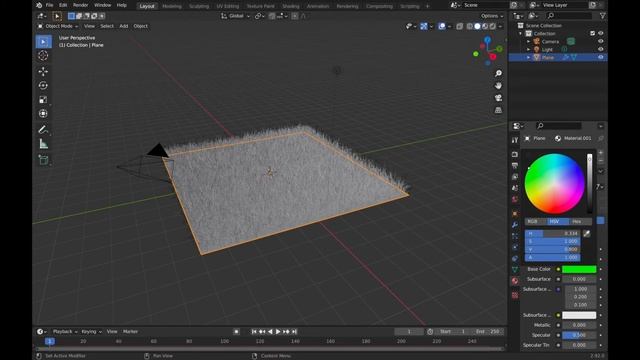Screen dimensions: 640x360
Task: Hide the Camera object in outliner
Action: [600, 41]
